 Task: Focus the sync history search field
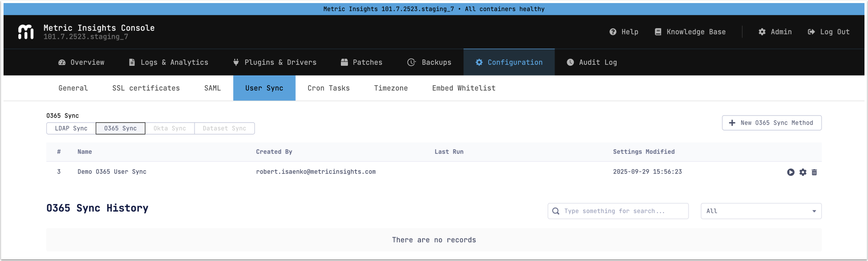(618, 211)
